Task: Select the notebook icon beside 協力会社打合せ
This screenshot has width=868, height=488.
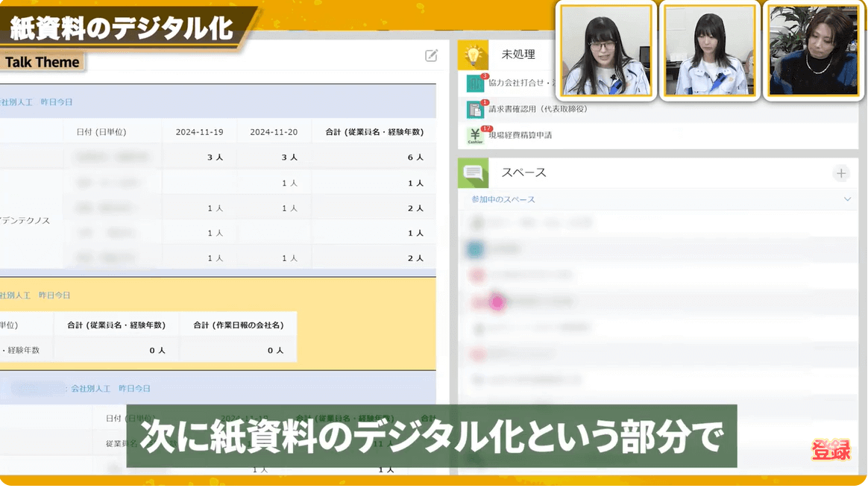Action: coord(477,84)
